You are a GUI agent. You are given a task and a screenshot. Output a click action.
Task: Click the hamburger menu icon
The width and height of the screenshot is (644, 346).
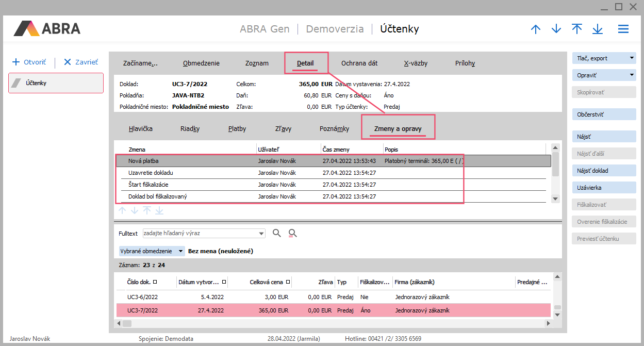click(x=623, y=29)
